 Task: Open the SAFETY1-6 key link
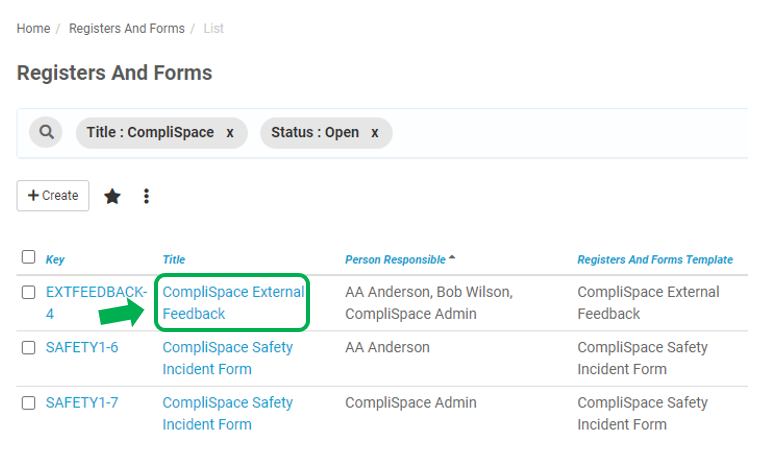coord(82,347)
